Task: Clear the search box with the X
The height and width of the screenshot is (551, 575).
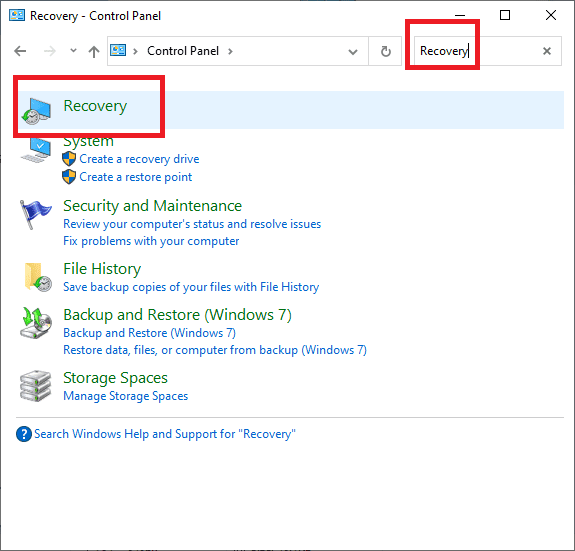Action: tap(547, 51)
